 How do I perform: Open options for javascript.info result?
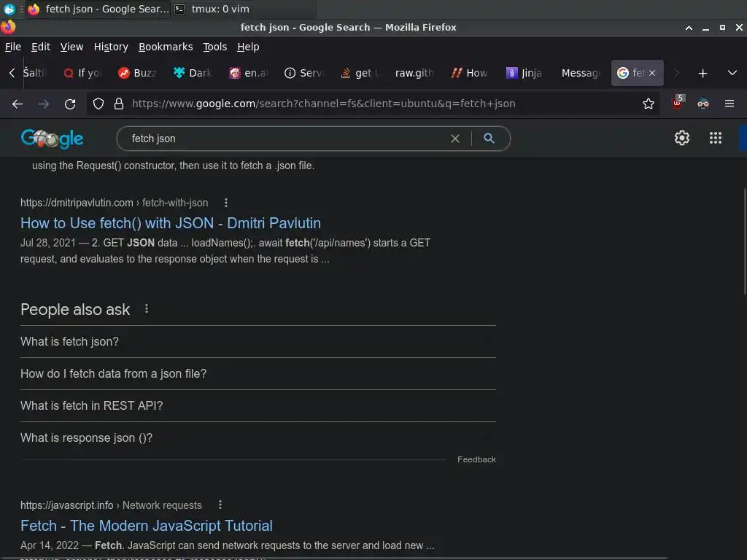click(x=220, y=505)
